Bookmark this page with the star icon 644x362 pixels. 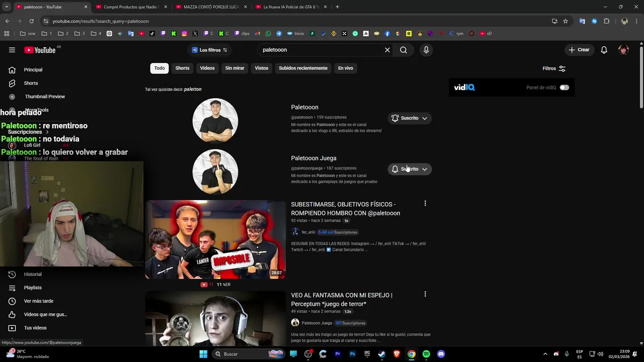[566, 21]
